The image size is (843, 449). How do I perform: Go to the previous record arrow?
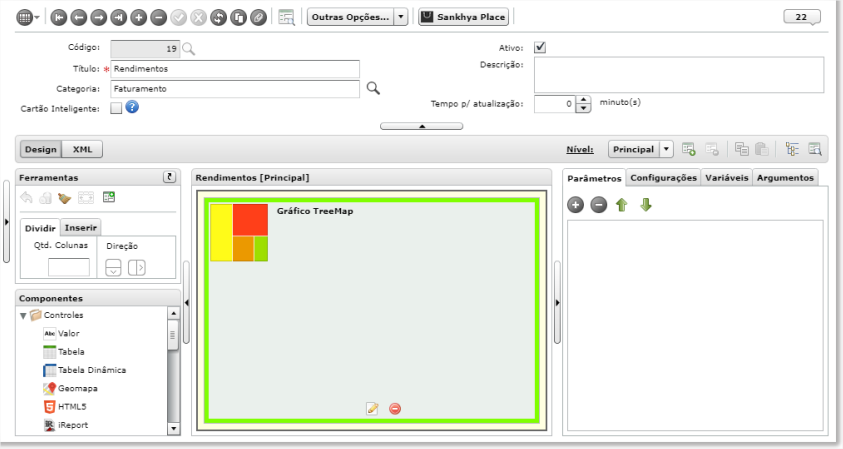78,18
